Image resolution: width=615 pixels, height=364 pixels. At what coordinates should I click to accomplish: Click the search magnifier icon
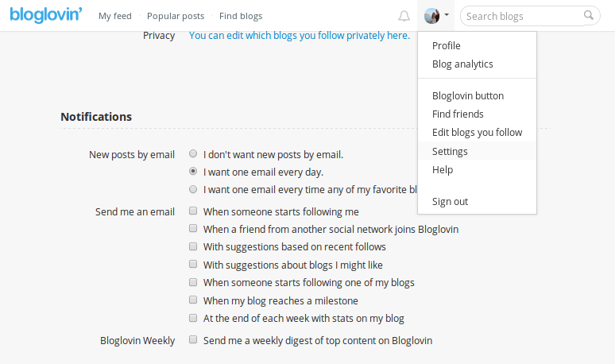[x=588, y=15]
